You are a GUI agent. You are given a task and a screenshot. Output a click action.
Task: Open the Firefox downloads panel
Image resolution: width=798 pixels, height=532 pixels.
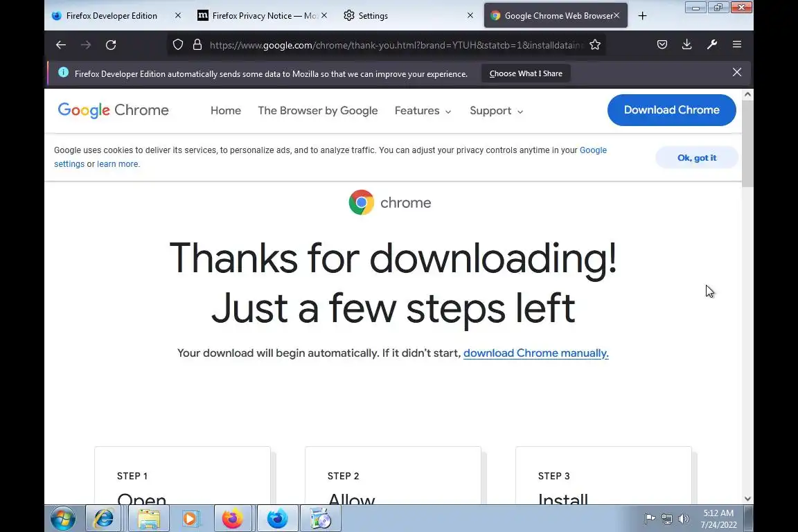tap(686, 44)
